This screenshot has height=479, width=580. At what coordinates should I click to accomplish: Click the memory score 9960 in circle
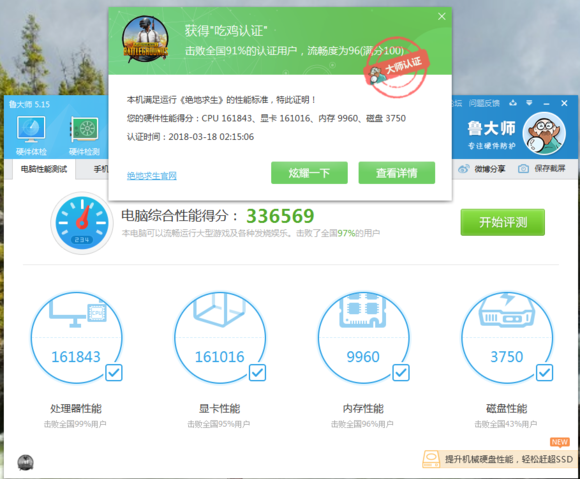[x=363, y=357]
